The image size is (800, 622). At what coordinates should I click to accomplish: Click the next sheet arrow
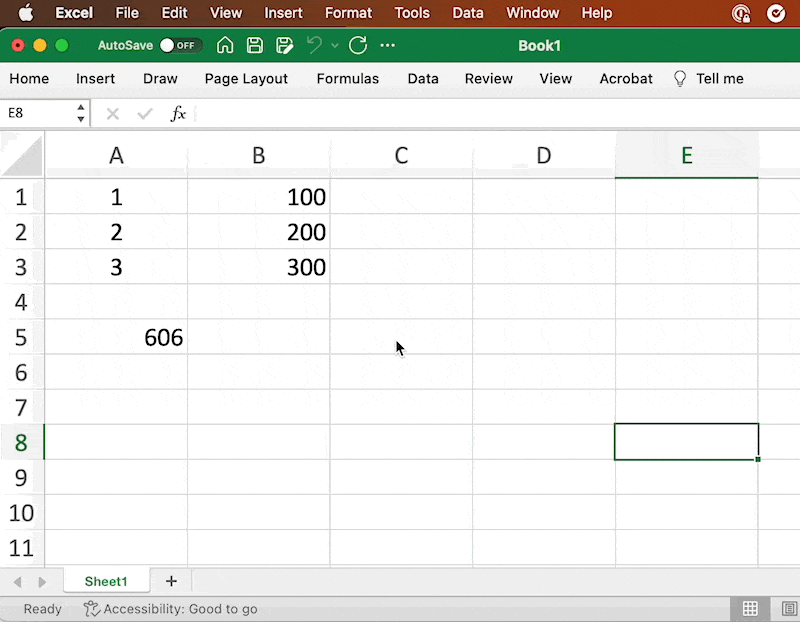[x=42, y=582]
